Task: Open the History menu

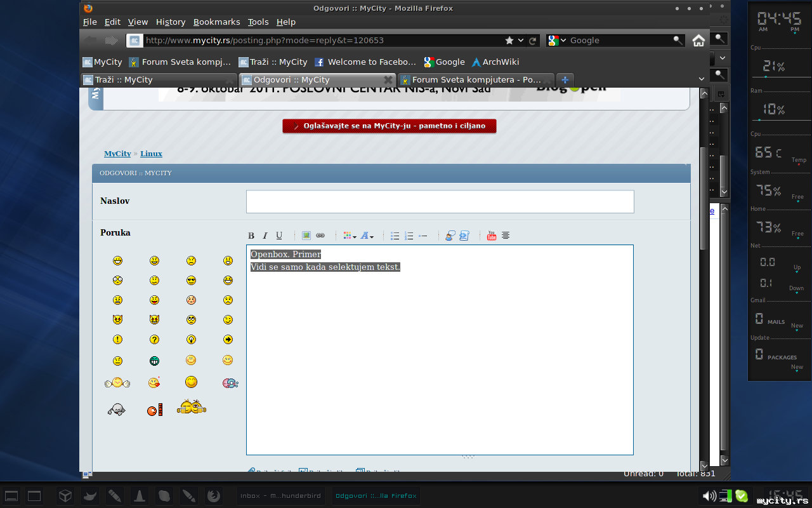Action: pyautogui.click(x=171, y=22)
